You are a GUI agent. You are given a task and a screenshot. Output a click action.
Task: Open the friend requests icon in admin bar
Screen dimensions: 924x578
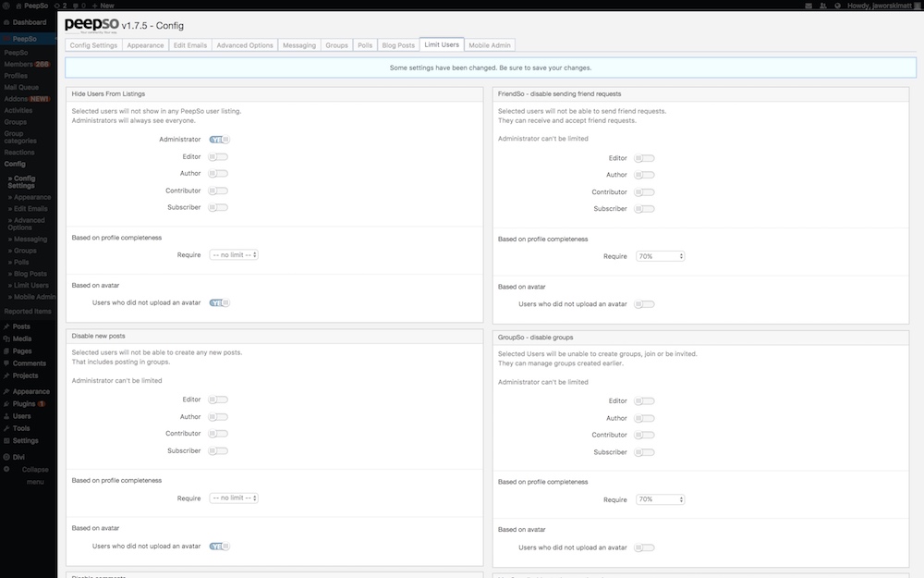coord(822,6)
